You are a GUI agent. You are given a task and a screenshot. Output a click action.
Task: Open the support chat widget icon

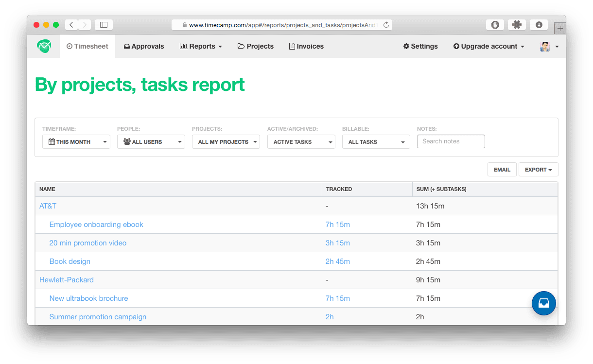[543, 303]
